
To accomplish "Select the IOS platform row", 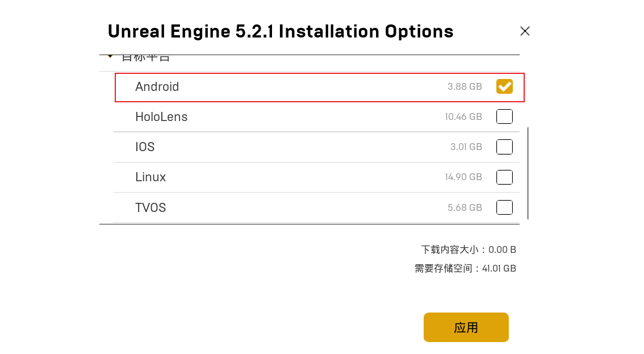I will point(284,147).
